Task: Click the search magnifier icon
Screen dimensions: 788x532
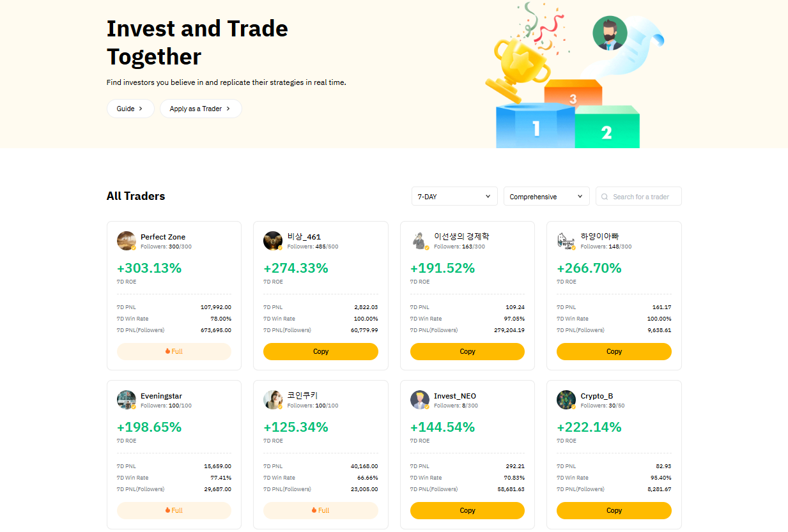Action: (x=605, y=197)
